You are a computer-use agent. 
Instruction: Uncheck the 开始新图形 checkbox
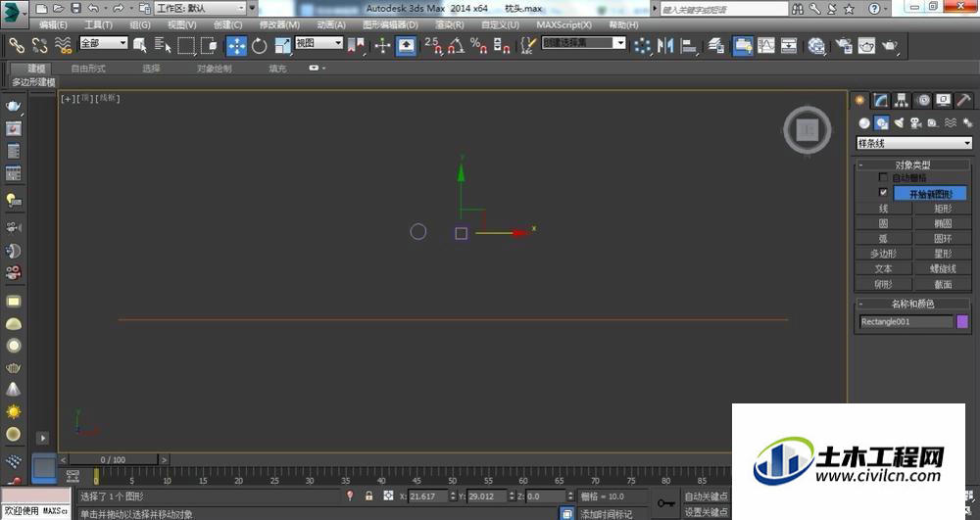coord(883,192)
